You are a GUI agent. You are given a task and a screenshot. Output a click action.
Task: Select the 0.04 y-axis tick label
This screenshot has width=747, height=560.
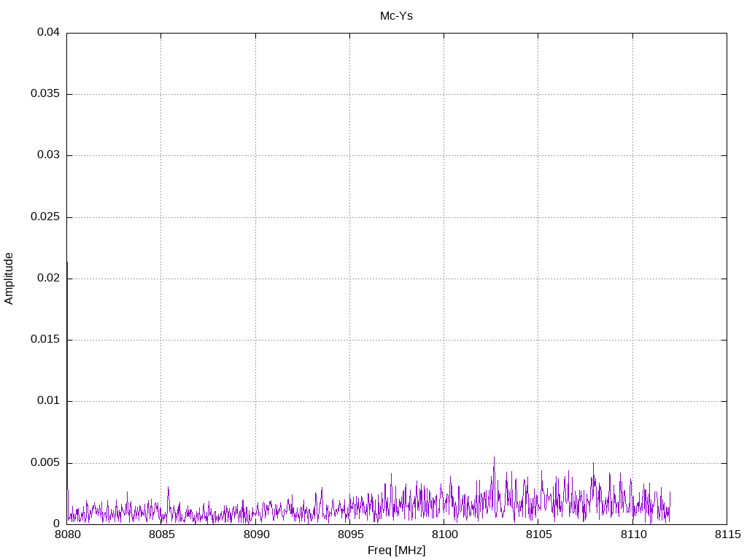click(48, 33)
